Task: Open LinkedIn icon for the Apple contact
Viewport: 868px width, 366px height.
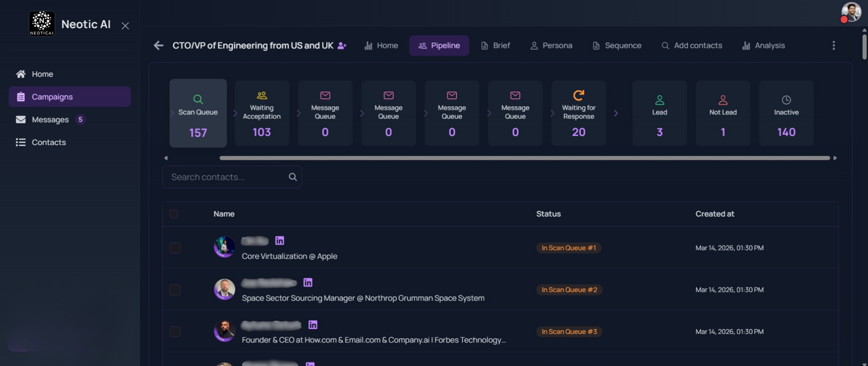Action: click(x=280, y=240)
